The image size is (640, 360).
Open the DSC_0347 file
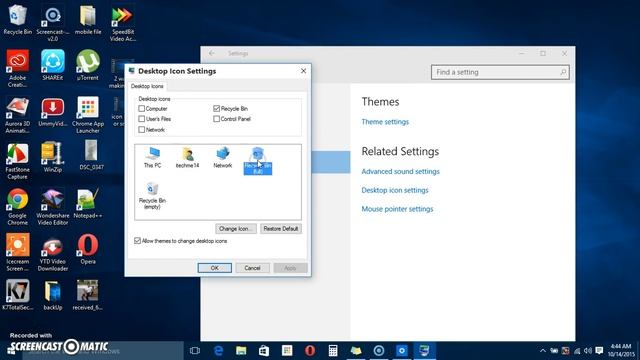(91, 155)
